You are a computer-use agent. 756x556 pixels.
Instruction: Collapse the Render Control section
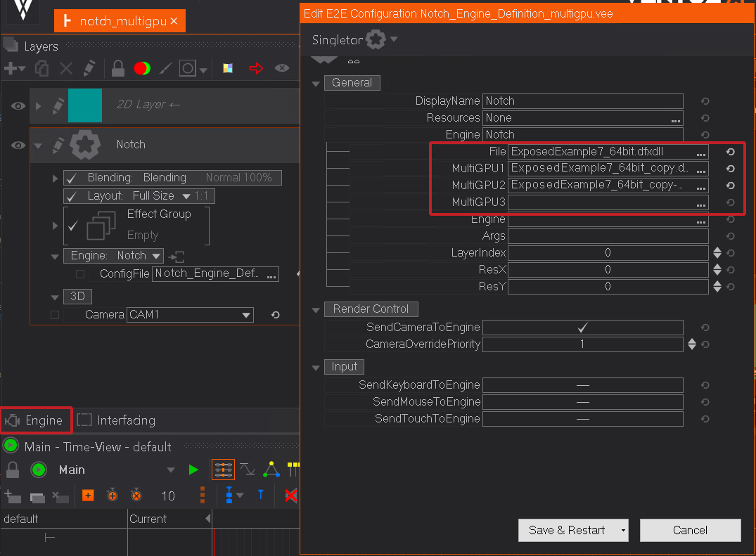(x=316, y=309)
